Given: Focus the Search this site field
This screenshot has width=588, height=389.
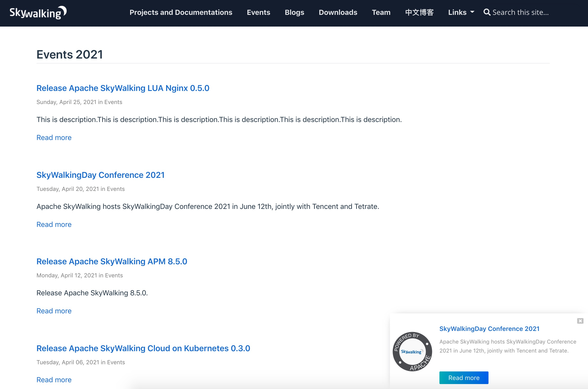Looking at the screenshot, I should click(520, 12).
